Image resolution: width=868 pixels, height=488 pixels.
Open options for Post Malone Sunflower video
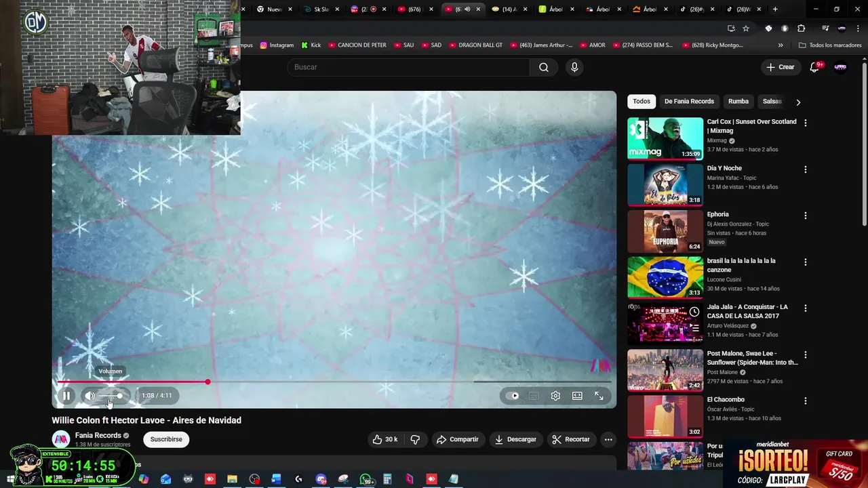(806, 354)
